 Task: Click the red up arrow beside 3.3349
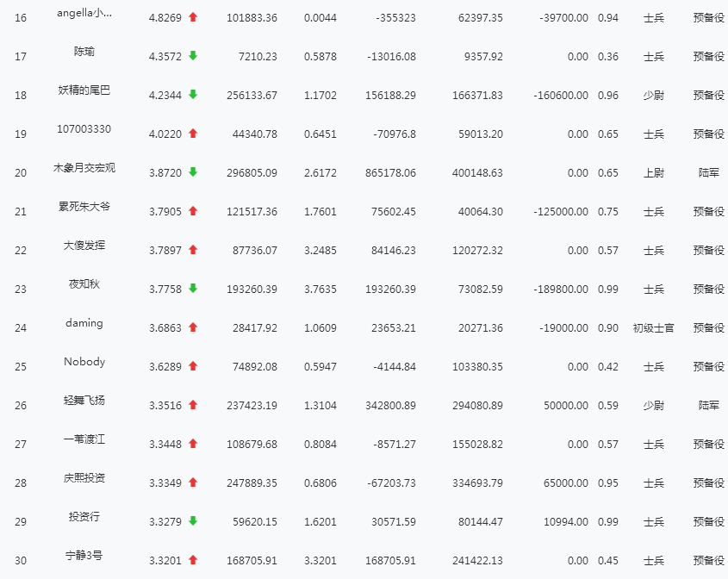[193, 482]
